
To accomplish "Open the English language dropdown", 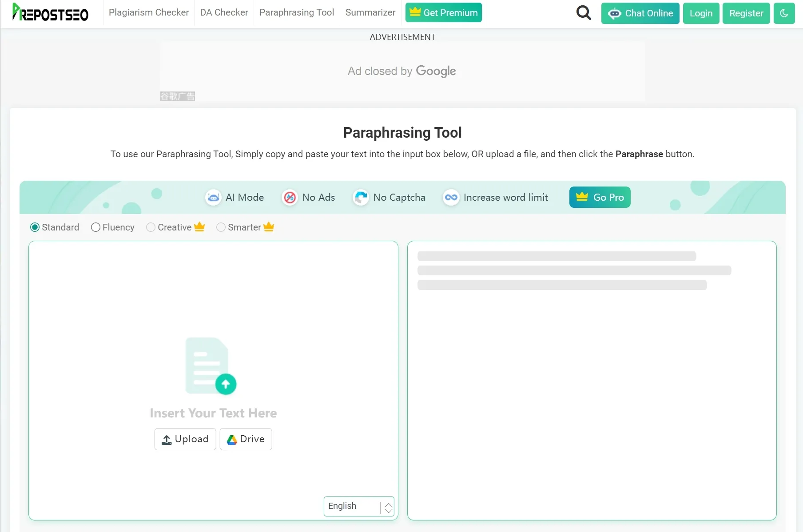I will (x=359, y=506).
